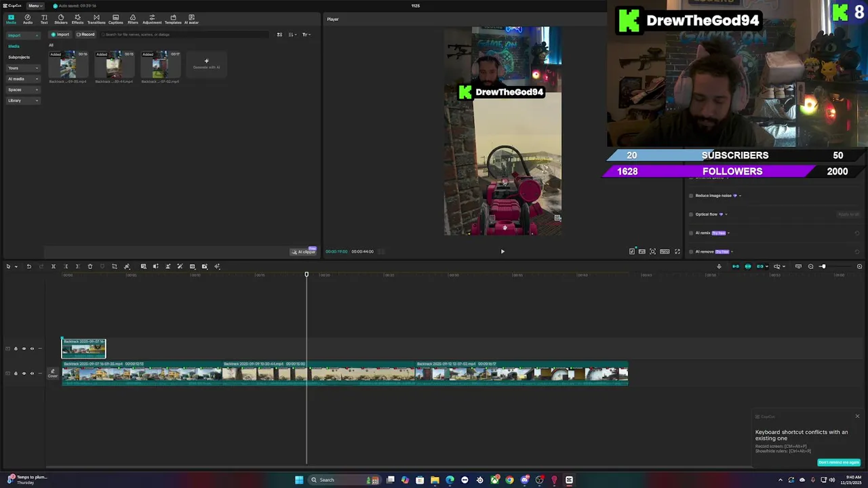Click Generate with AI tile
The width and height of the screenshot is (868, 488).
tap(207, 64)
